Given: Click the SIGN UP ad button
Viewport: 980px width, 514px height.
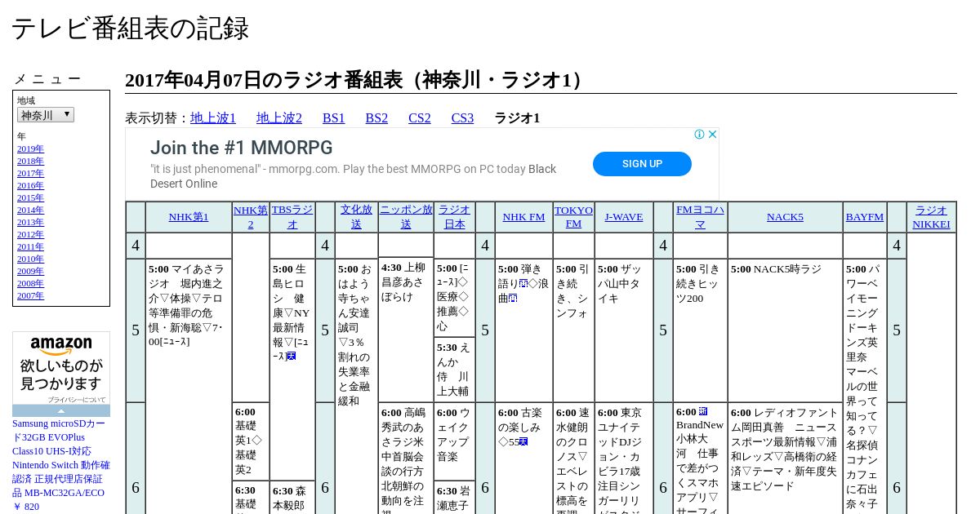Looking at the screenshot, I should [x=642, y=163].
